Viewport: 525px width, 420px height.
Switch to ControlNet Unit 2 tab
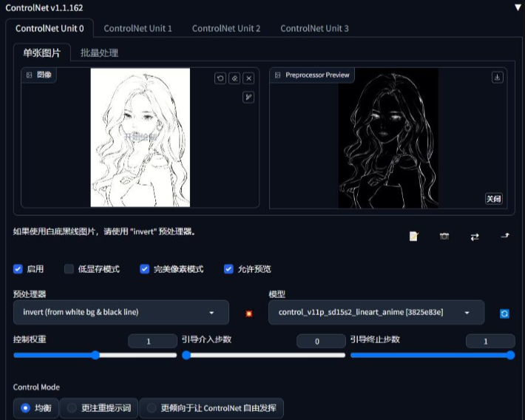click(x=226, y=29)
